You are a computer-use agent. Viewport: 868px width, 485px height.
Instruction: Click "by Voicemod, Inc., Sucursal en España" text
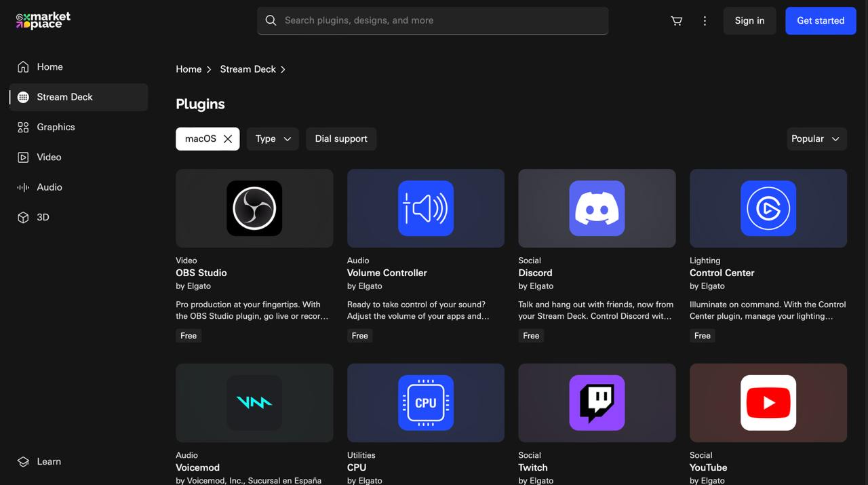[x=249, y=480]
